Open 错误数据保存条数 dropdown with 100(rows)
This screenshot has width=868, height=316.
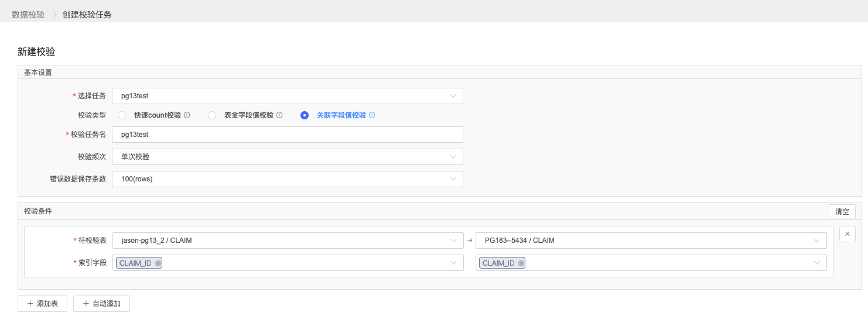pos(287,179)
